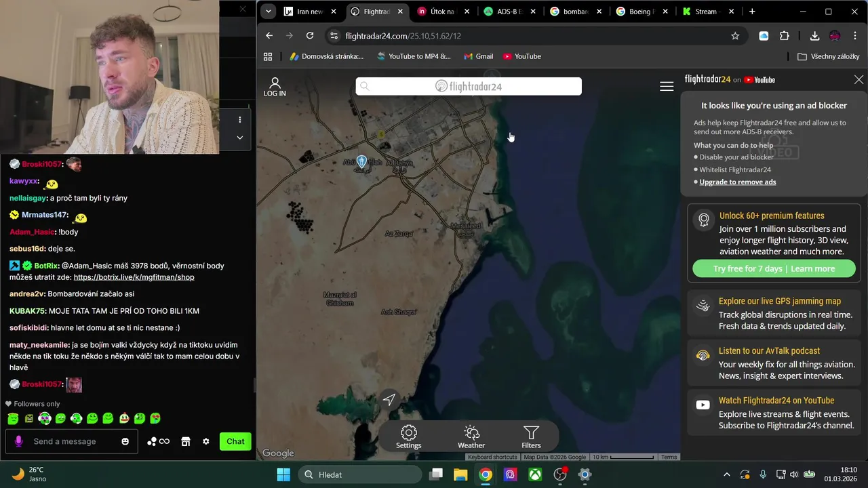Click the browser address bar URL
Image resolution: width=868 pixels, height=488 pixels.
[403, 36]
